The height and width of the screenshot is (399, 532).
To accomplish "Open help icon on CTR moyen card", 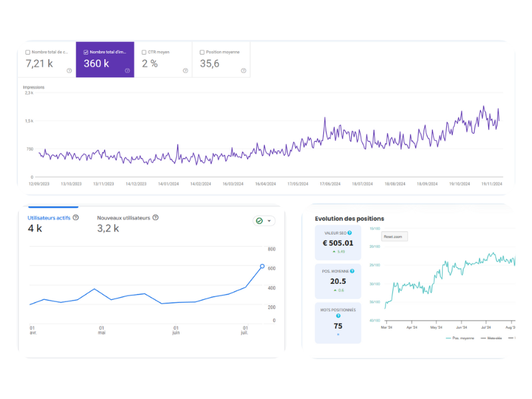I will click(x=186, y=70).
